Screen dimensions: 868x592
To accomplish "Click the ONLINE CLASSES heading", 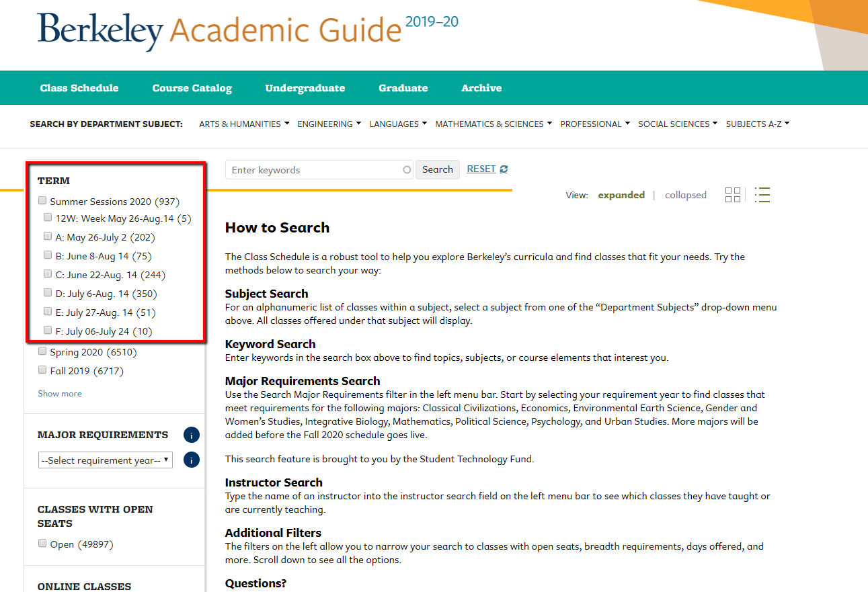I will [x=85, y=587].
